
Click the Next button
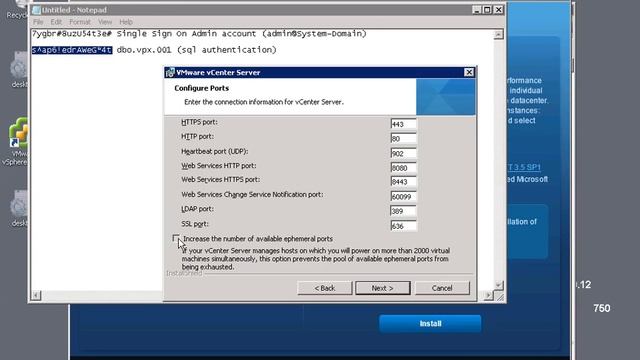tap(382, 288)
